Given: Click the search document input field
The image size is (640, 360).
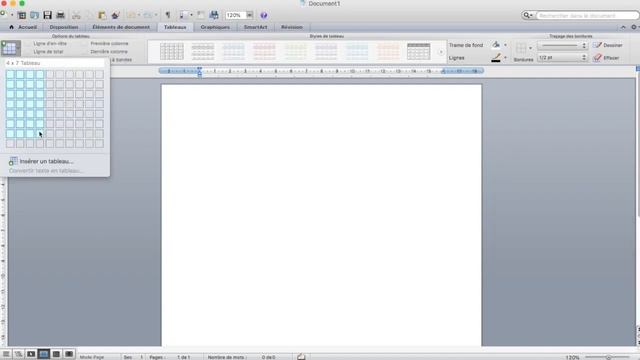Looking at the screenshot, I should 587,16.
